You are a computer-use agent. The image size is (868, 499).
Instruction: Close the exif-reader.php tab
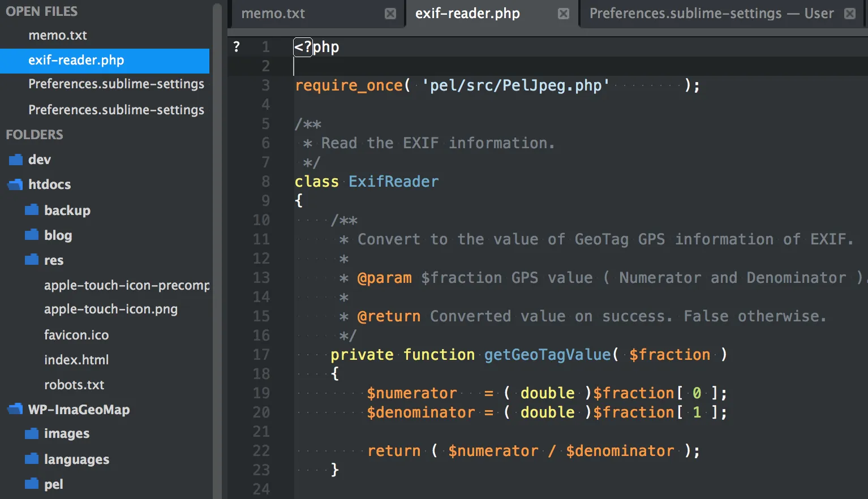point(564,14)
